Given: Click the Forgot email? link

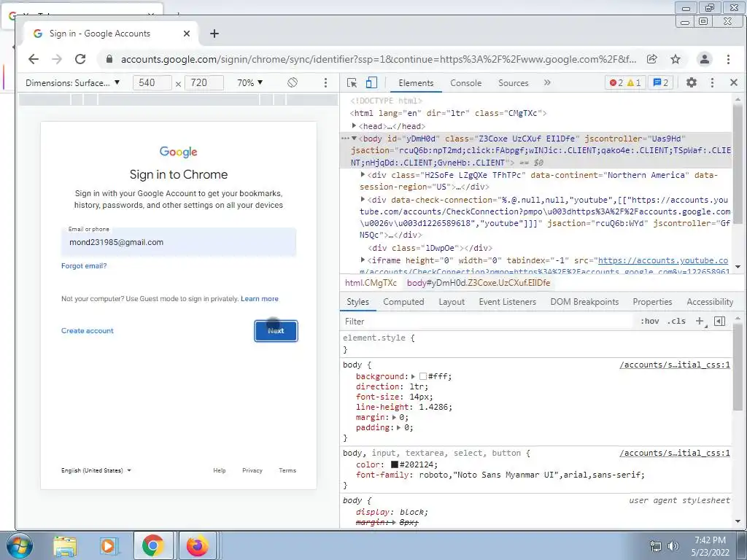Looking at the screenshot, I should [84, 265].
